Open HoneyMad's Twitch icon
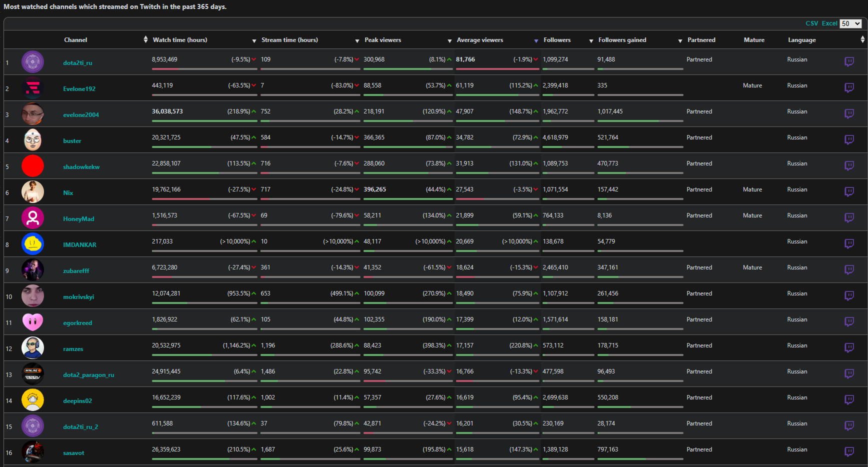This screenshot has height=467, width=868. (849, 217)
